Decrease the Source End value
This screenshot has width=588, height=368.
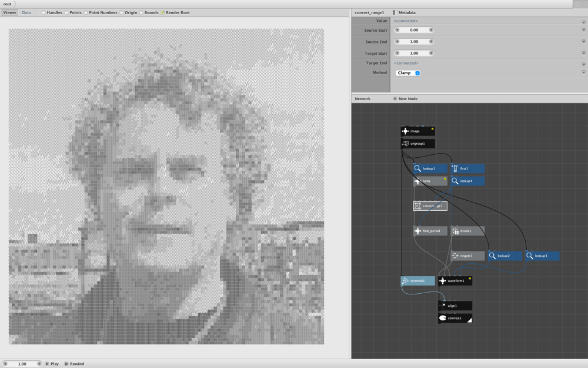coord(397,42)
